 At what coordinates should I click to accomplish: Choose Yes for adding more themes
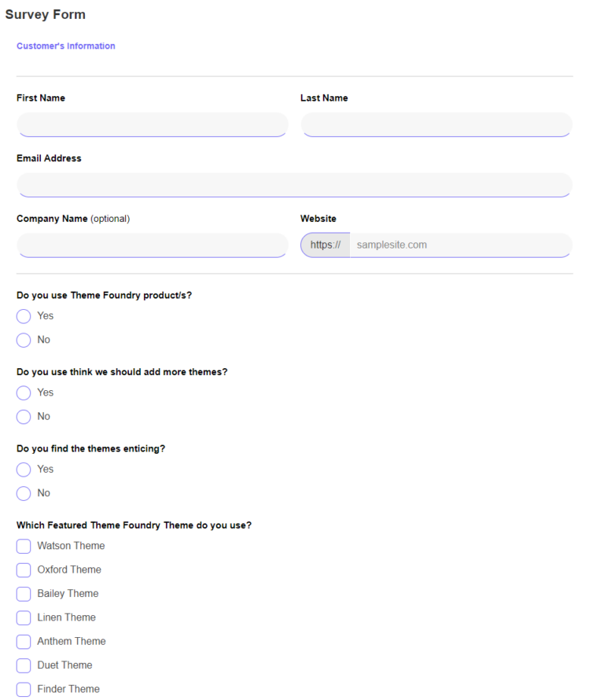(24, 392)
